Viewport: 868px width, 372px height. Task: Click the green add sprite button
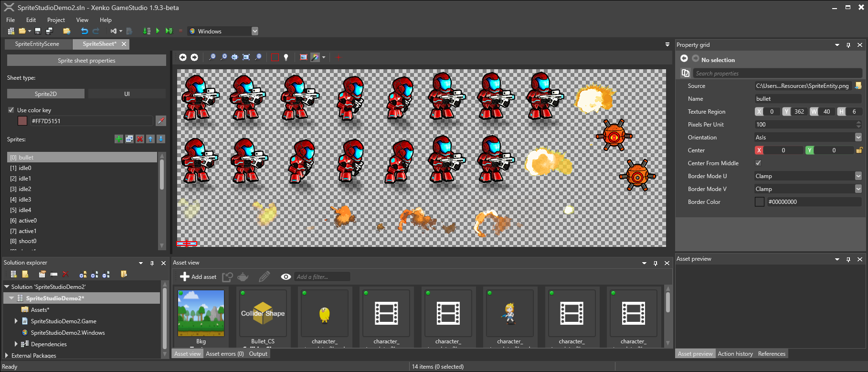coord(119,139)
